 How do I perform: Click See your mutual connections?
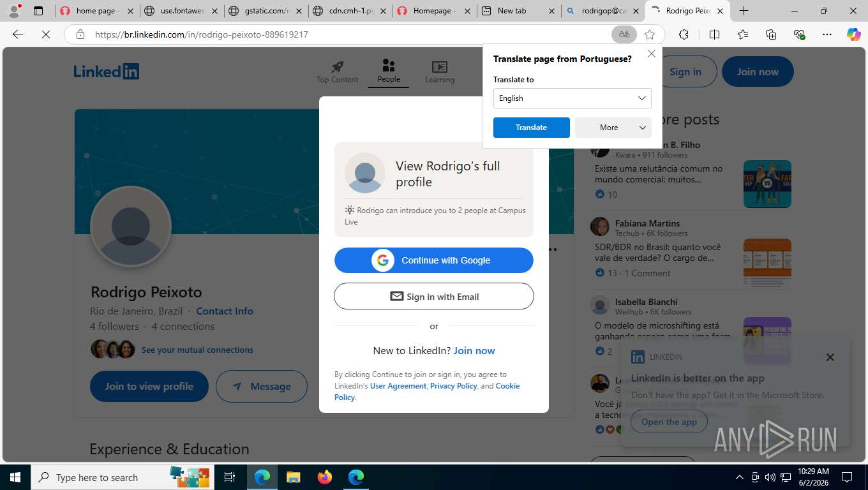click(197, 350)
